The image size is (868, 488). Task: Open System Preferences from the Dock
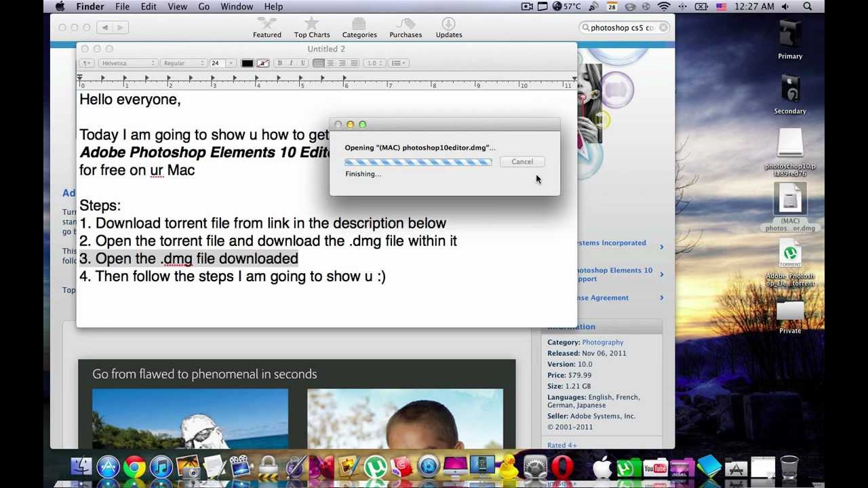tap(535, 467)
